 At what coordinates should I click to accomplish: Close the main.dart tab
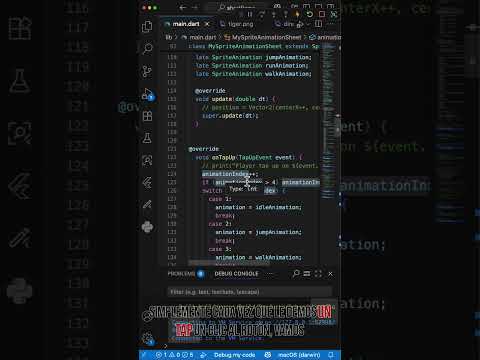click(207, 24)
